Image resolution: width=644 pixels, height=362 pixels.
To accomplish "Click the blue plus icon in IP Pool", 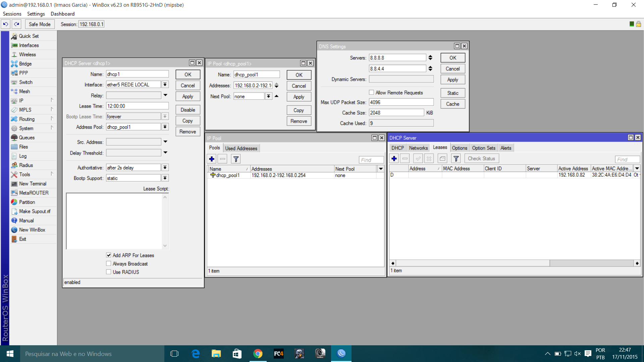I will pyautogui.click(x=212, y=159).
